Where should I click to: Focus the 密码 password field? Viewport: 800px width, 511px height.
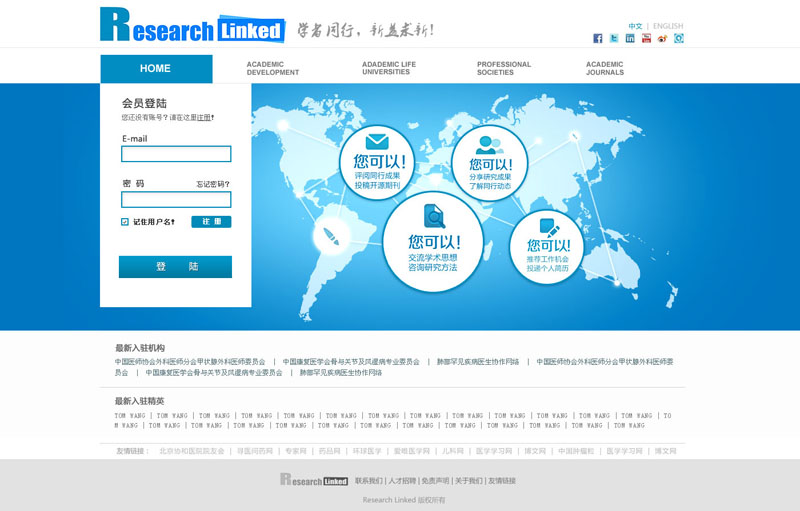pyautogui.click(x=176, y=199)
